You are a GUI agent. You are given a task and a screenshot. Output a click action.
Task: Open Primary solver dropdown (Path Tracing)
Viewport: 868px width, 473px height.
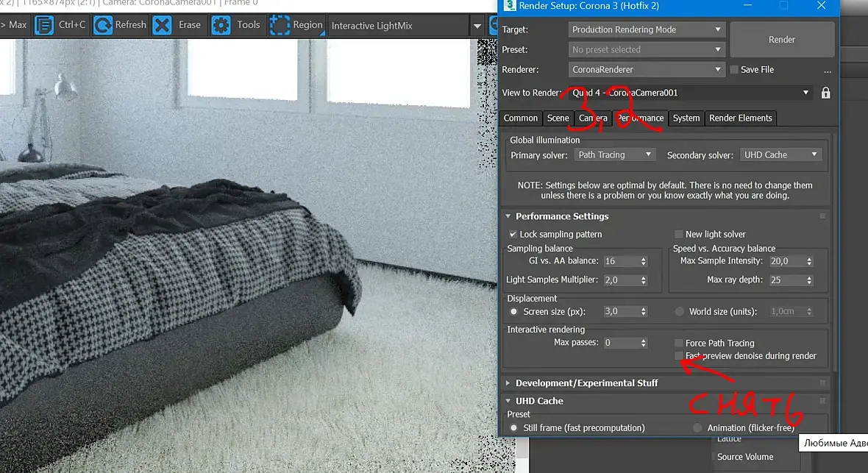[x=615, y=154]
